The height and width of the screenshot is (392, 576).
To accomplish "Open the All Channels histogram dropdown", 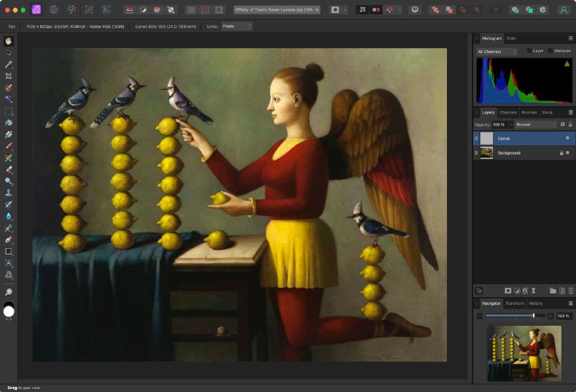I will click(x=497, y=52).
